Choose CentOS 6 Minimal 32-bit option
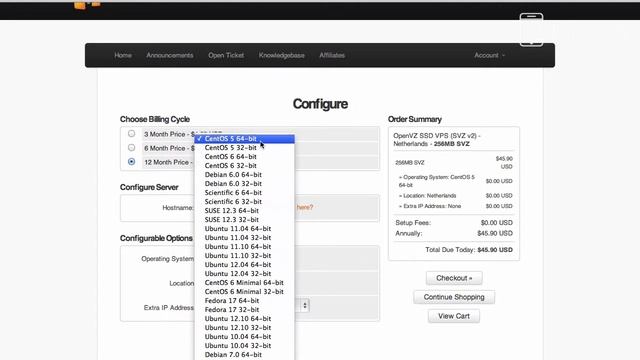Screen dimensions: 640x360 click(x=244, y=291)
